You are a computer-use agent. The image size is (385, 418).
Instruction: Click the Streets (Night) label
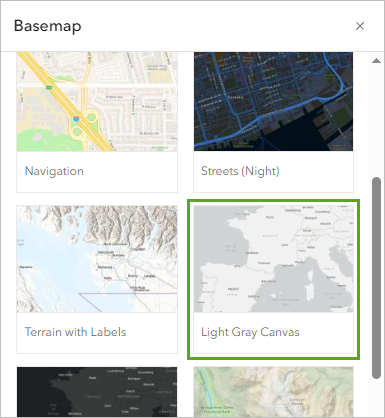pos(240,171)
